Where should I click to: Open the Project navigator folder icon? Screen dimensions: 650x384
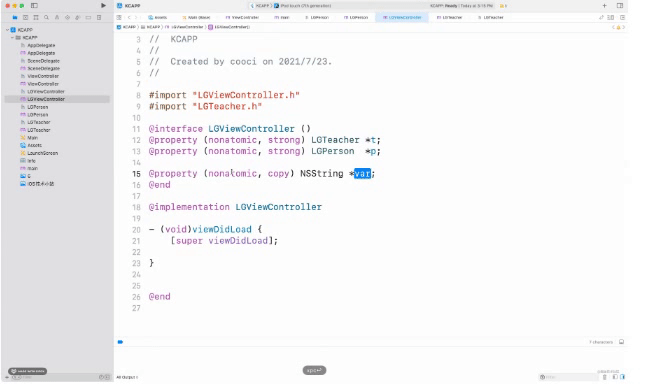[15, 17]
